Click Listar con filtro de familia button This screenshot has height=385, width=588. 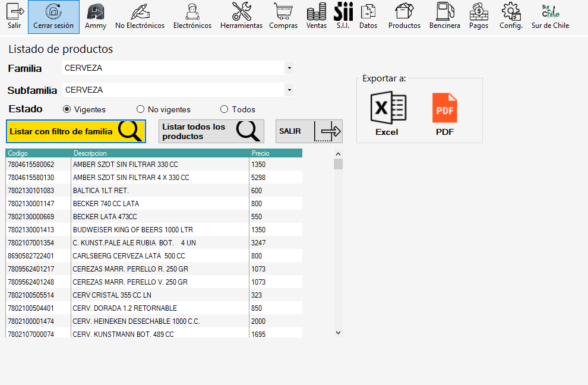tap(76, 131)
